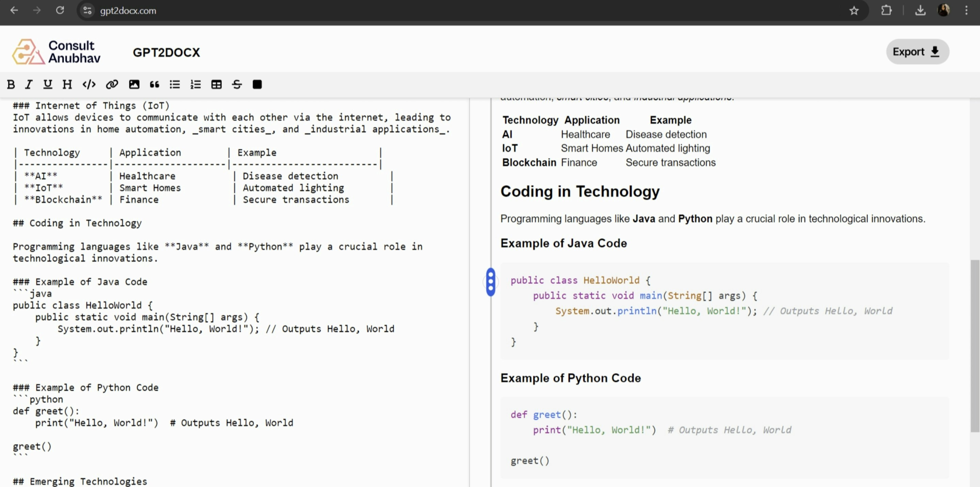This screenshot has height=487, width=980.
Task: Open the Consult Anubhav logo link
Action: tap(56, 52)
